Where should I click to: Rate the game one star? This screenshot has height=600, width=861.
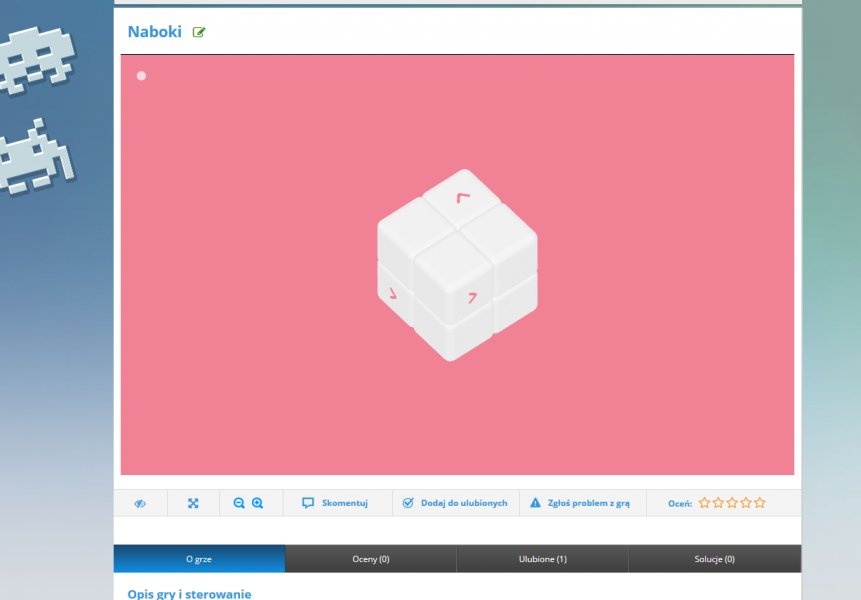pos(704,503)
